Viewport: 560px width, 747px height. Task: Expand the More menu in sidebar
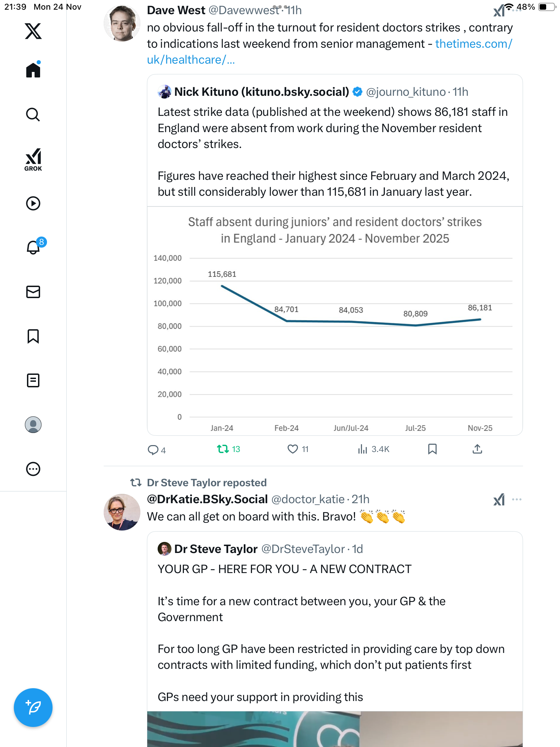(x=33, y=469)
